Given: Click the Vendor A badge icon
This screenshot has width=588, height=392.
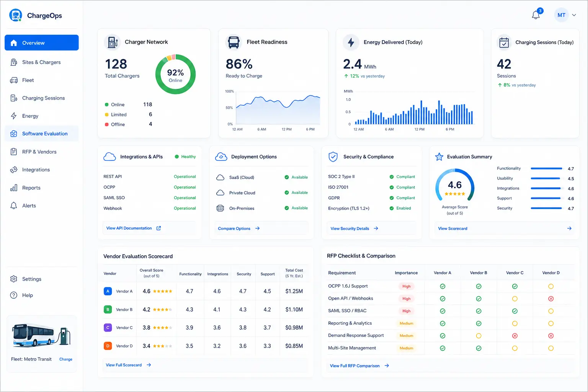Looking at the screenshot, I should (x=108, y=291).
